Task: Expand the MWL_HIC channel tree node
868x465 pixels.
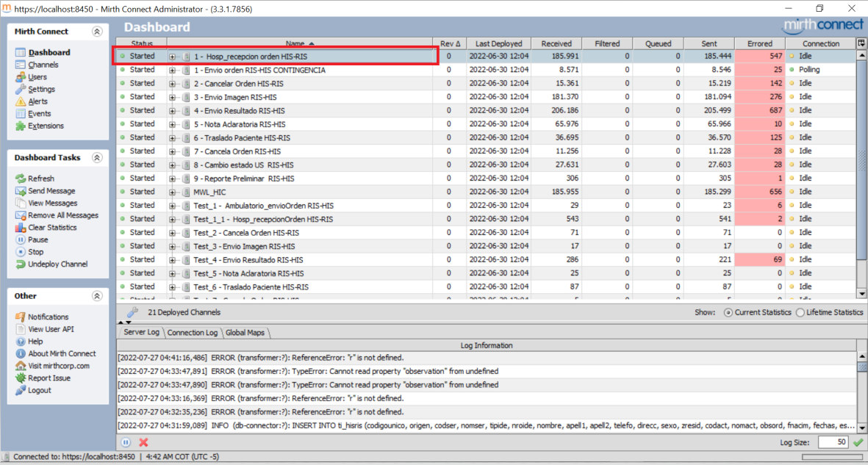Action: [172, 192]
